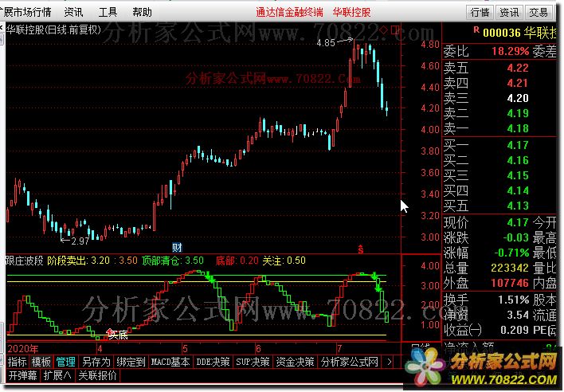This screenshot has height=392, width=564.
Task: Click the 收益(一) 0.209 value
Action: 515,330
